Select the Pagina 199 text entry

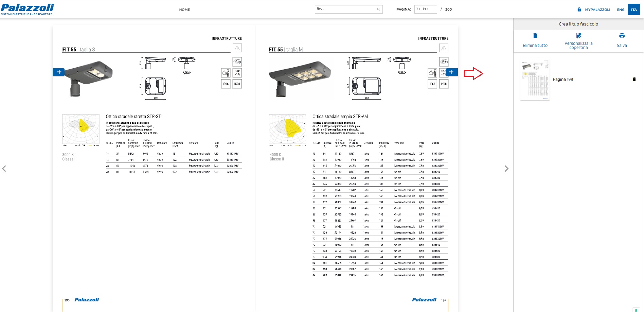coord(563,80)
